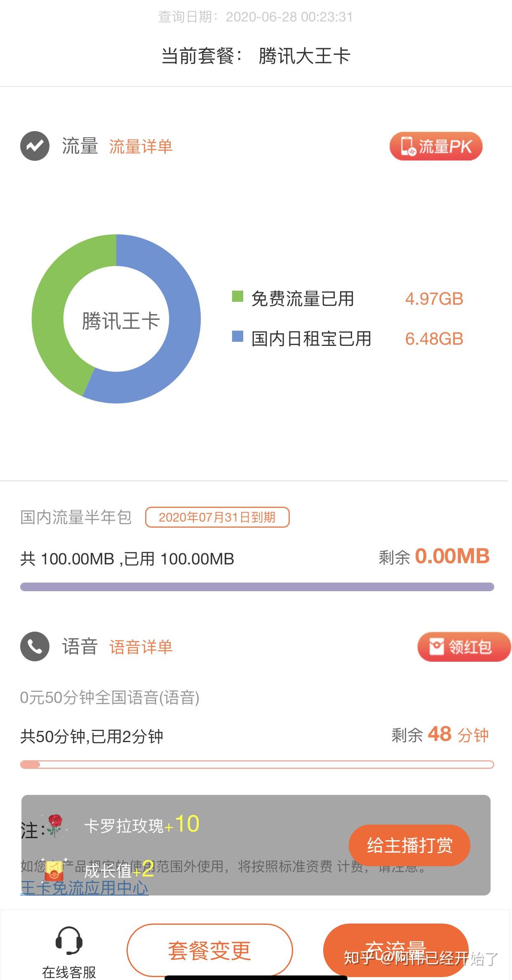Open 语音详单 voice details
Screen dimensions: 512x980
pyautogui.click(x=141, y=647)
